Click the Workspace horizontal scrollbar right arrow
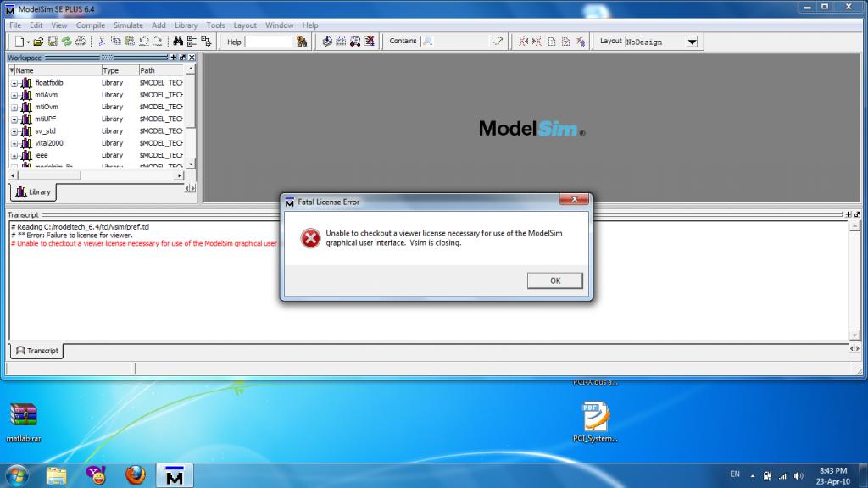 point(179,175)
